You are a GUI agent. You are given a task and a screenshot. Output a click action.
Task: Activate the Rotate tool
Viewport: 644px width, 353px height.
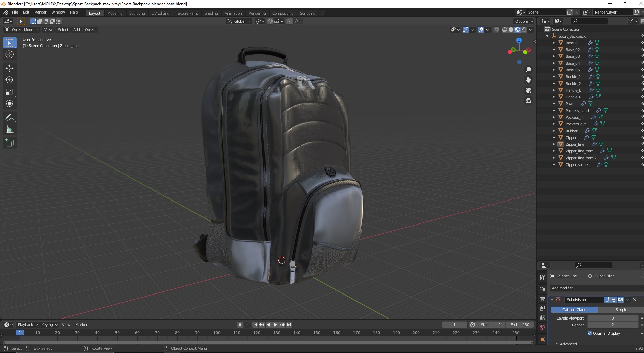click(9, 80)
